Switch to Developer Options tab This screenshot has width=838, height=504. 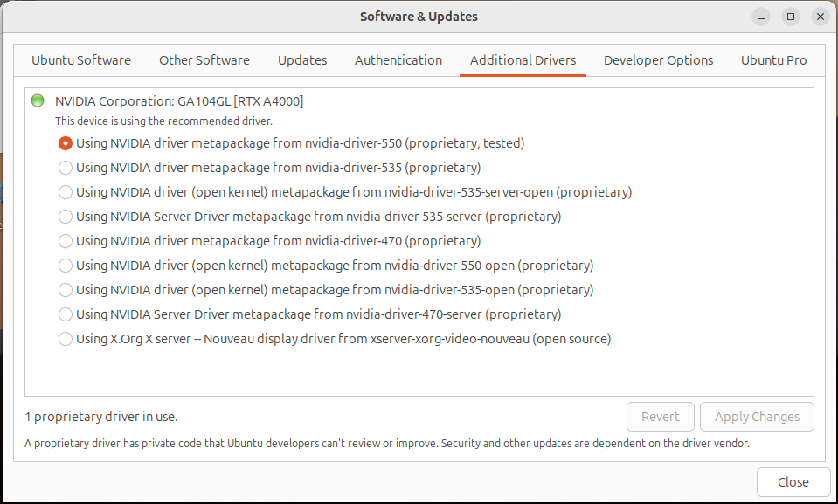tap(659, 60)
